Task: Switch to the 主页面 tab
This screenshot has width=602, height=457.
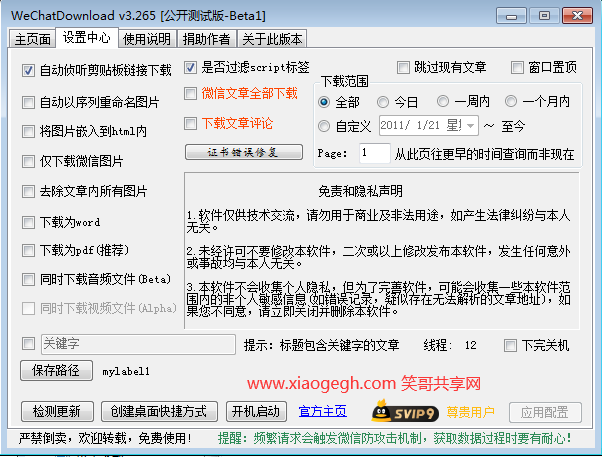Action: (x=33, y=39)
